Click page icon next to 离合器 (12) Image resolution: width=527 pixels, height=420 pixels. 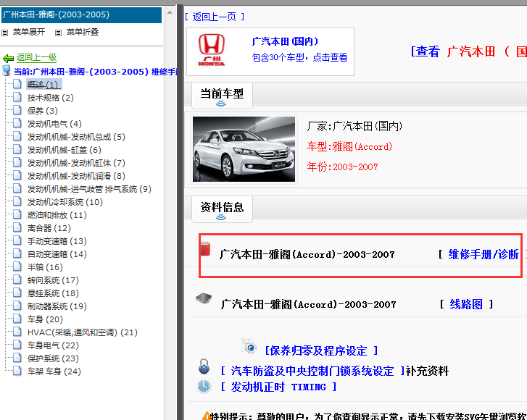tap(17, 227)
